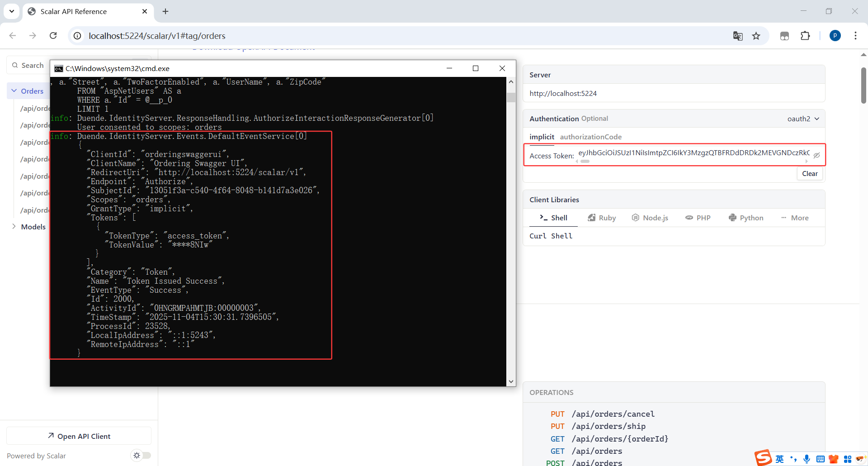
Task: Click the server URL http://localhost:5224
Action: [563, 93]
